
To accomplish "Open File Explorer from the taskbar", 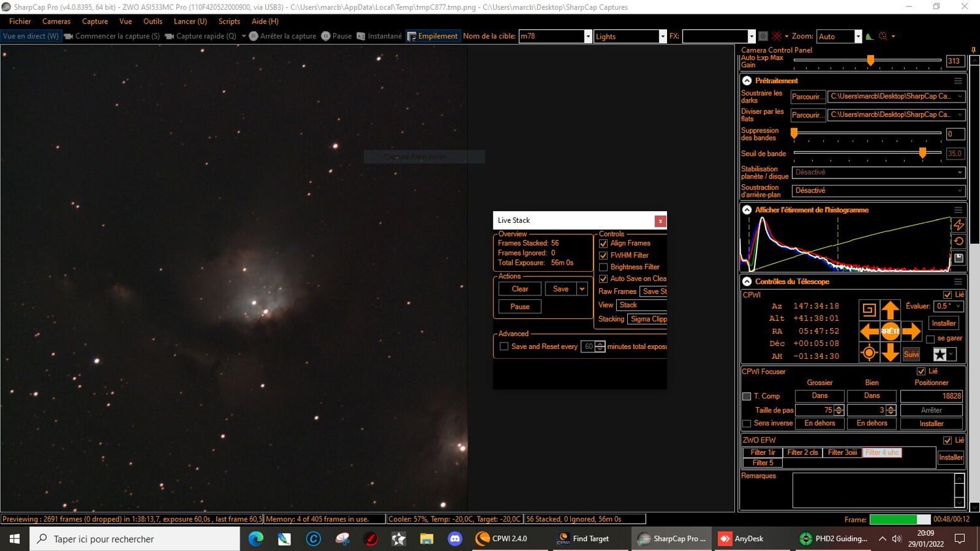I will (427, 539).
